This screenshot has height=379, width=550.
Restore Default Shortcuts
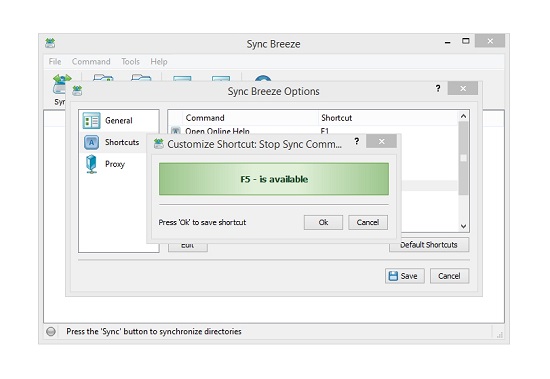[x=429, y=245]
